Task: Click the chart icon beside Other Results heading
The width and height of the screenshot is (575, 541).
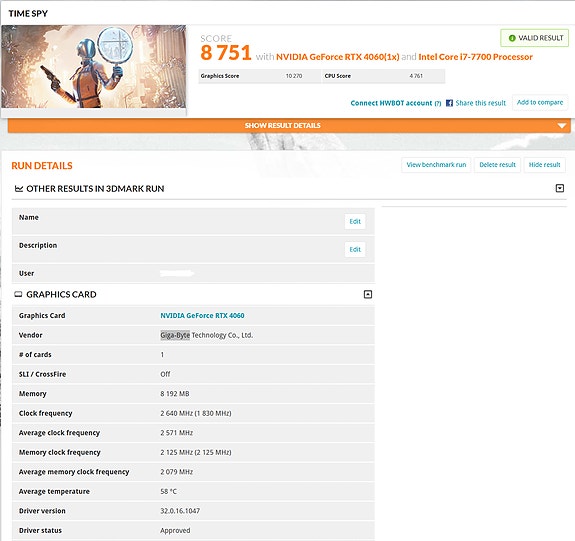Action: pos(19,189)
